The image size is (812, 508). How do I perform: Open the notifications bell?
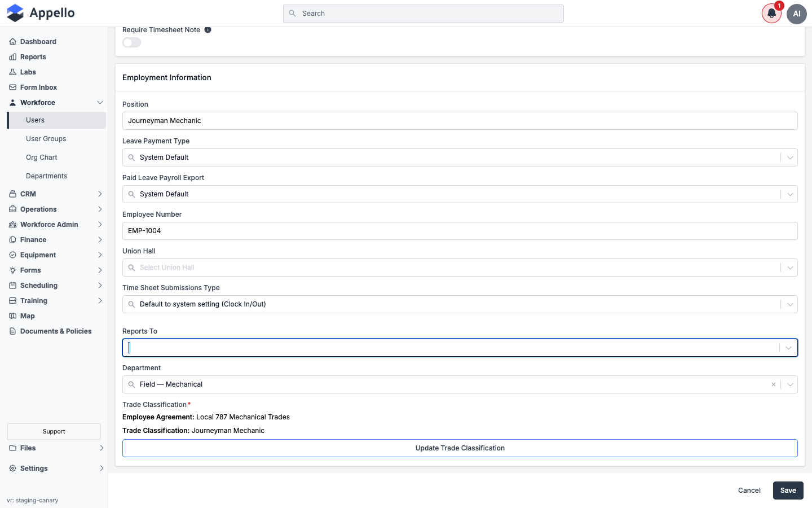(x=771, y=14)
